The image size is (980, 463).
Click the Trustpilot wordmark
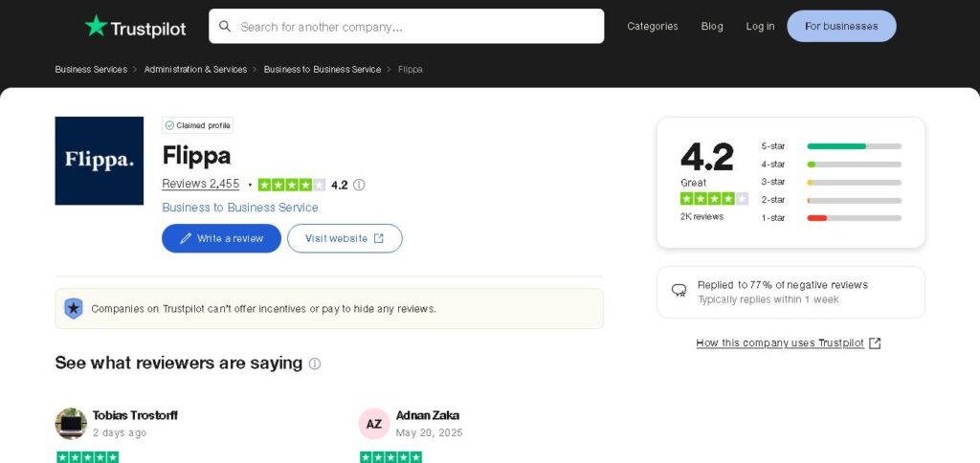[148, 29]
